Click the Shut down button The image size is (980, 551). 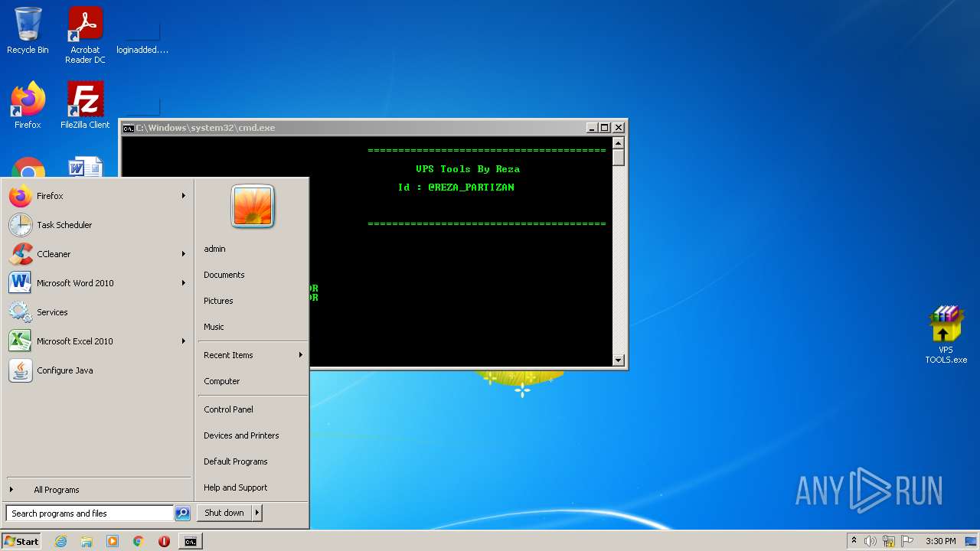tap(224, 513)
